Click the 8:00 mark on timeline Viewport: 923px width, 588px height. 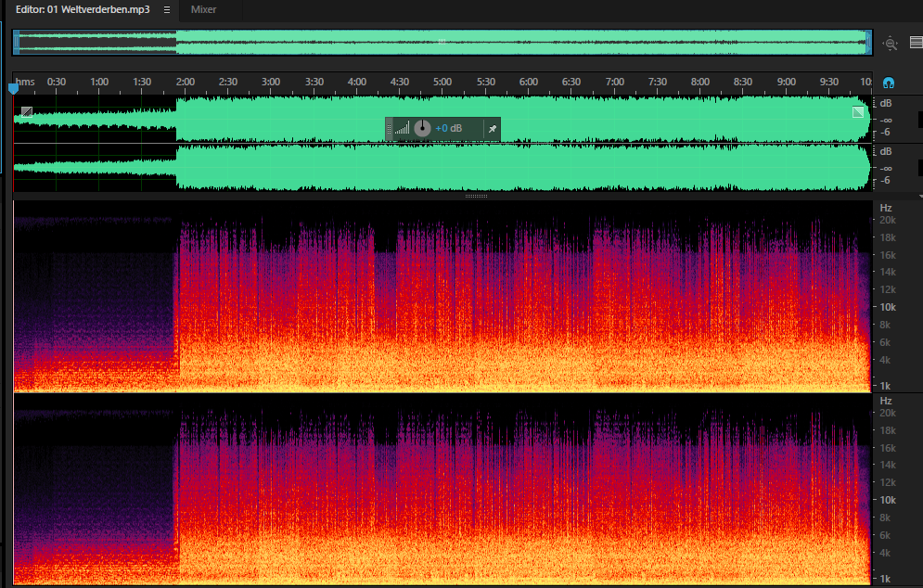(700, 82)
